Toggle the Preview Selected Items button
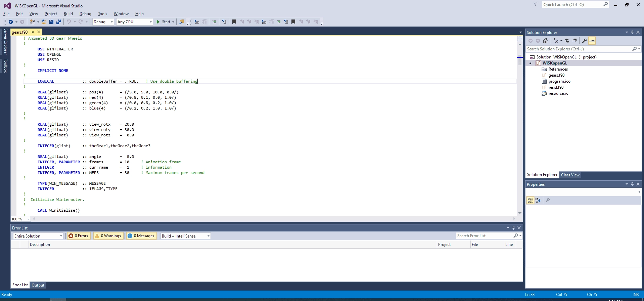This screenshot has width=644, height=301. [x=592, y=41]
